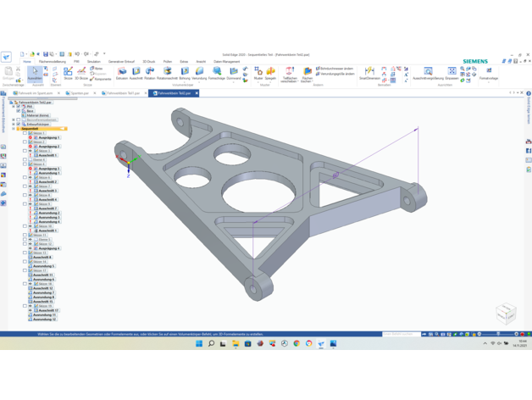Uncheck the Entwurfskörper checkbox

click(19, 124)
